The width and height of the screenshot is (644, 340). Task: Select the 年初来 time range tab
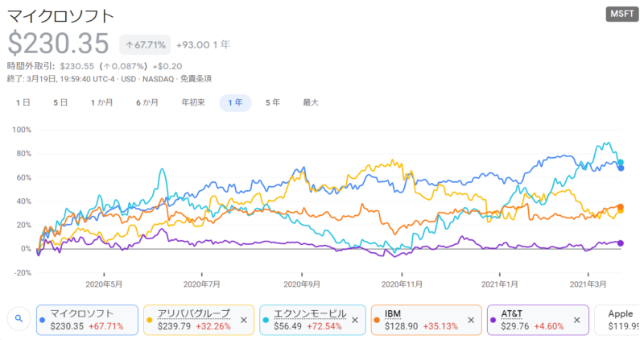click(193, 103)
